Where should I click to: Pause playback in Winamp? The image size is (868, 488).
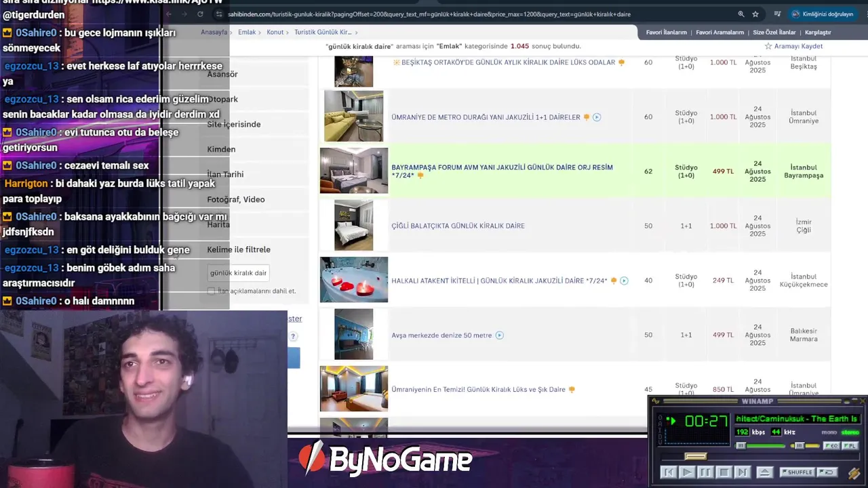(706, 472)
